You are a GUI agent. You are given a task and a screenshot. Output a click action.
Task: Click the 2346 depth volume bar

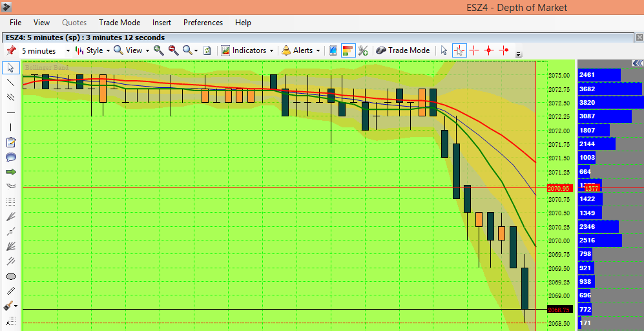tap(598, 226)
